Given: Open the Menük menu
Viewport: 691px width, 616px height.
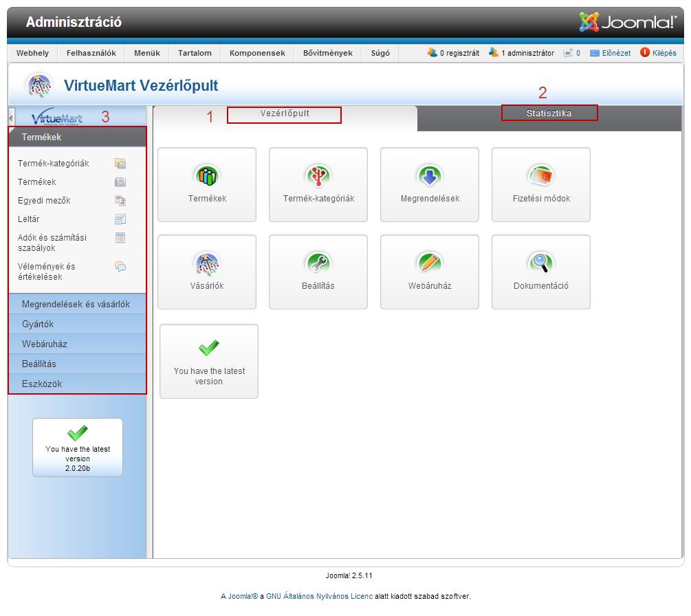Looking at the screenshot, I should 147,53.
